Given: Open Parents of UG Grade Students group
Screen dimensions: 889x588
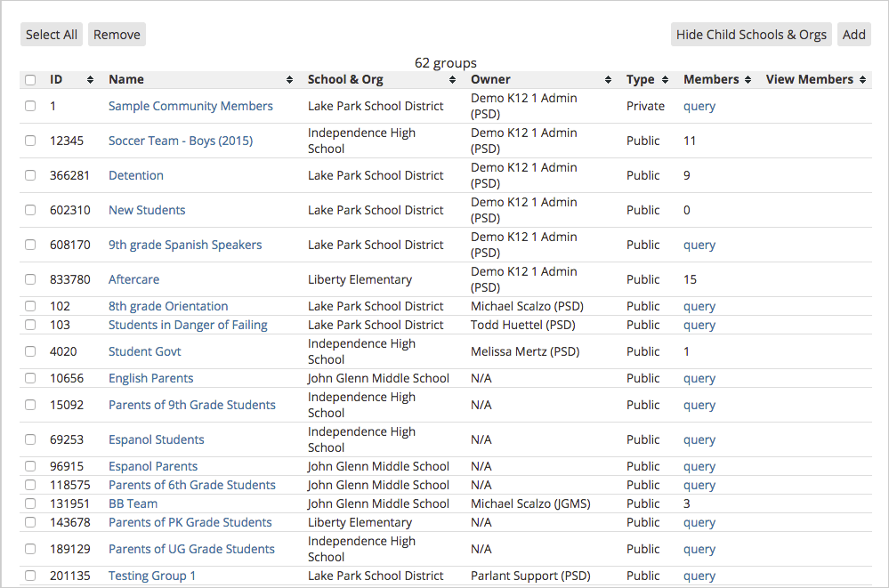Looking at the screenshot, I should pyautogui.click(x=191, y=549).
